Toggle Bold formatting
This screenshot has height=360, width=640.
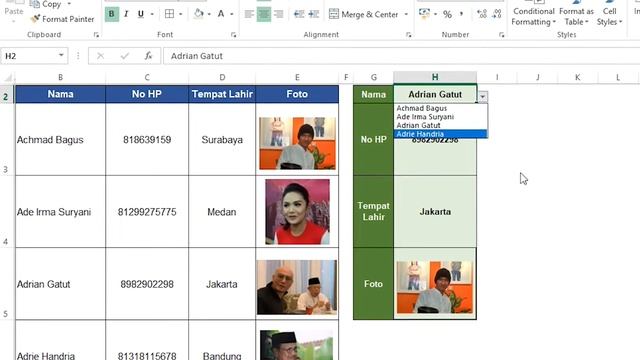(111, 14)
